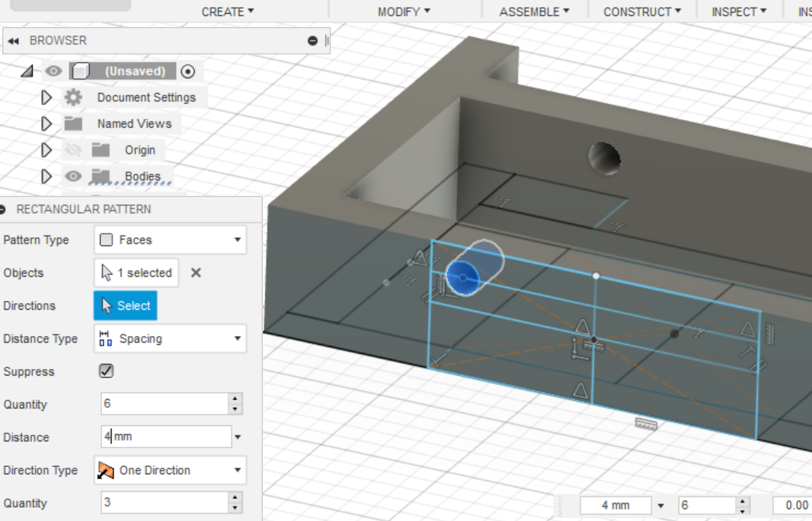Click the Distance field showing 4 mm
This screenshot has width=812, height=521.
click(166, 436)
